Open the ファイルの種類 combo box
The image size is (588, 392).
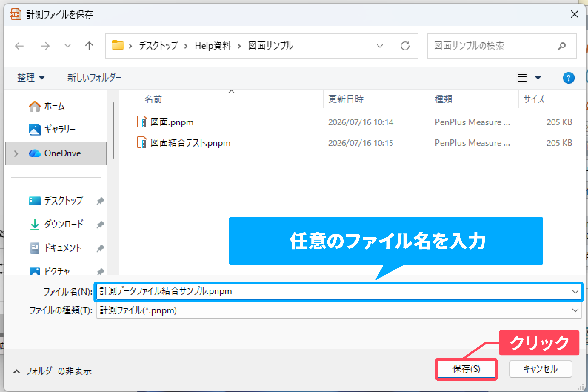339,311
